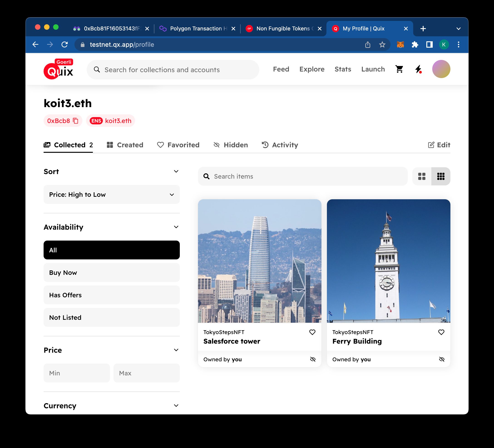Close the My Profile Quix tab
The image size is (494, 448).
click(406, 29)
